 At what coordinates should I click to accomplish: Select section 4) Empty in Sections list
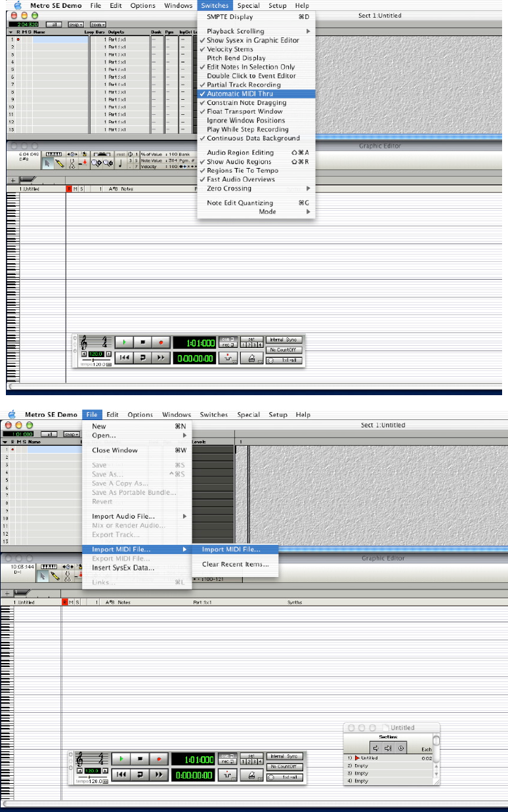pos(388,781)
